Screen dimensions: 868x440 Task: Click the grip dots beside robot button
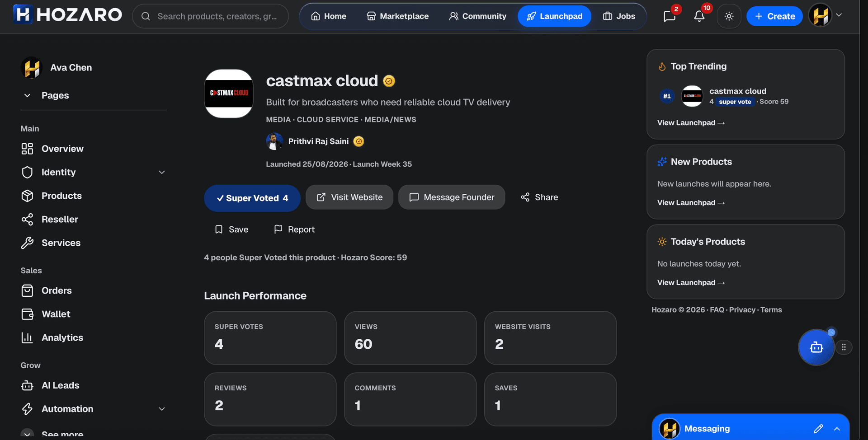click(x=844, y=347)
